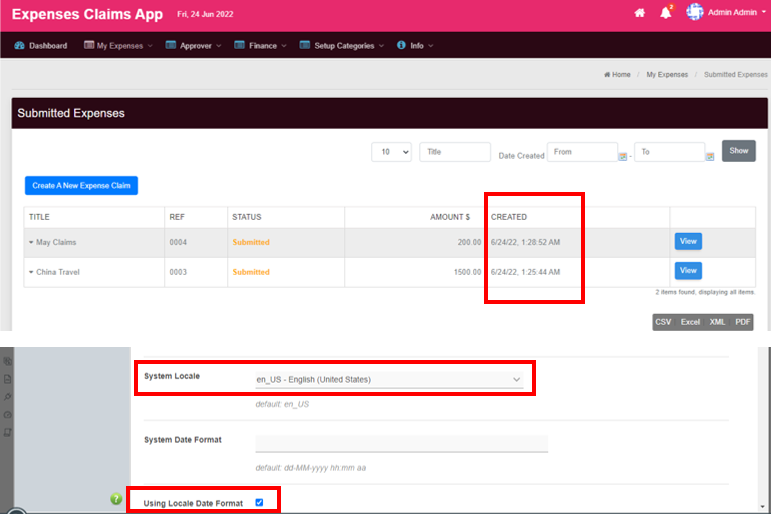The width and height of the screenshot is (771, 514).
Task: Click the Title filter input field
Action: pyautogui.click(x=455, y=152)
